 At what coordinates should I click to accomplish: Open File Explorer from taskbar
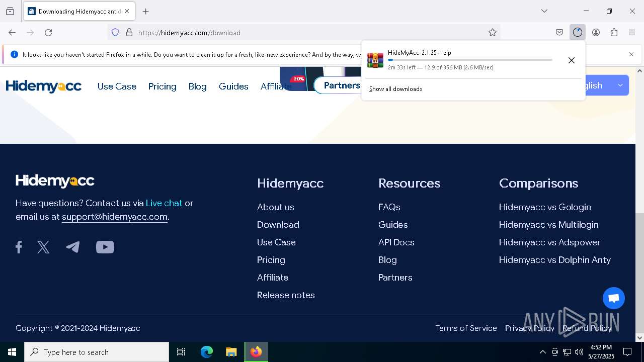(231, 352)
